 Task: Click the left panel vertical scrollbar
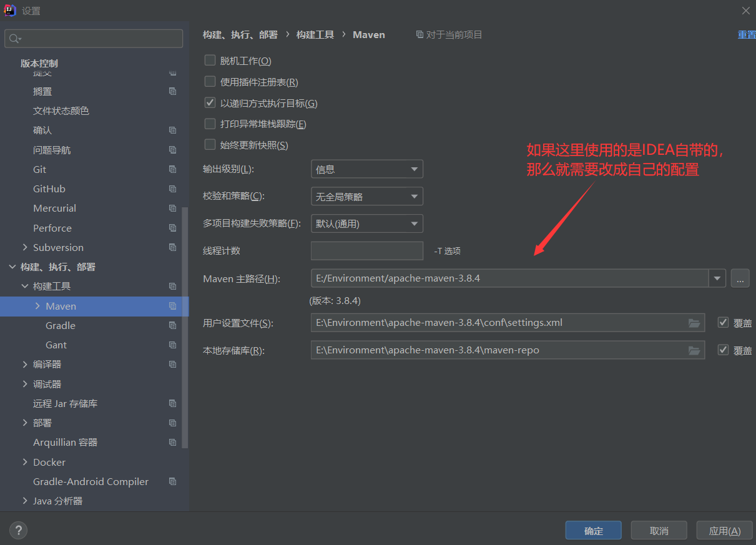(185, 325)
